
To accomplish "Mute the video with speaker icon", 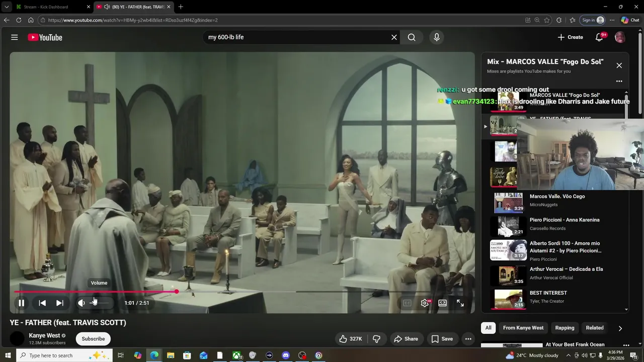I will (x=81, y=303).
